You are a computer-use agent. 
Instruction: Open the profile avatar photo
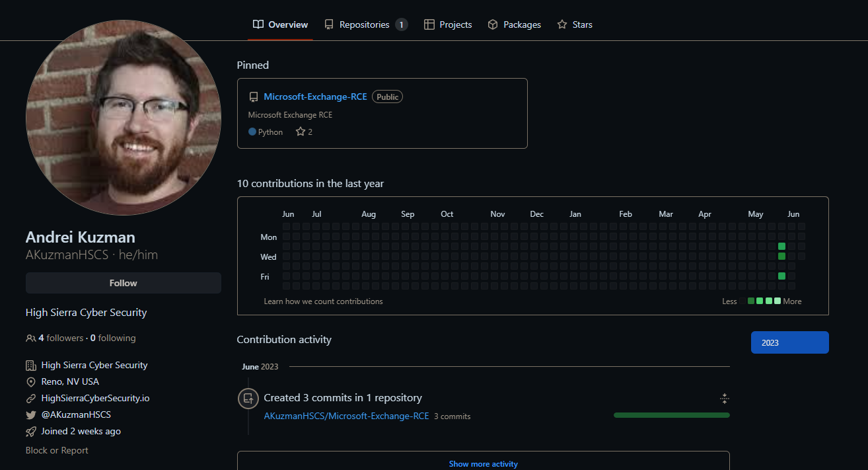pyautogui.click(x=124, y=118)
